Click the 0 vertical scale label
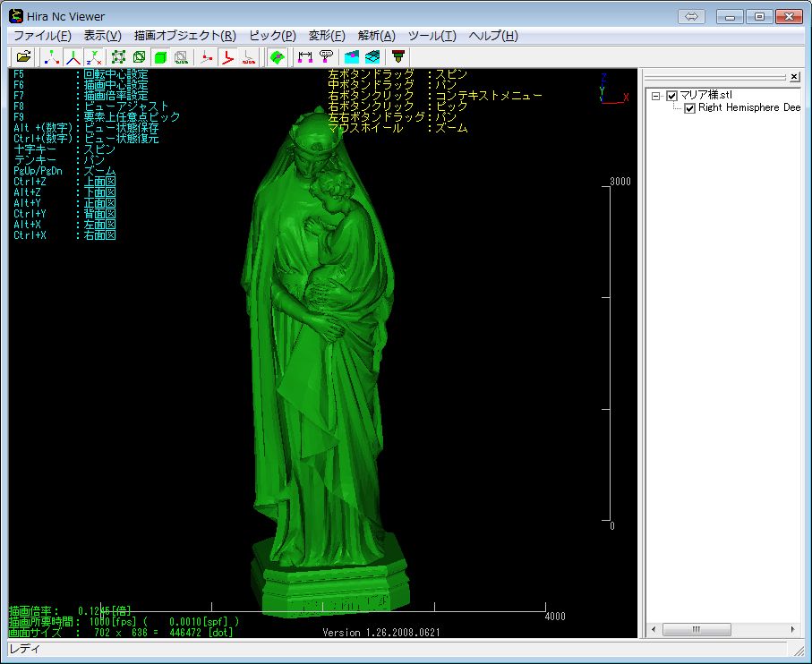 (x=612, y=526)
